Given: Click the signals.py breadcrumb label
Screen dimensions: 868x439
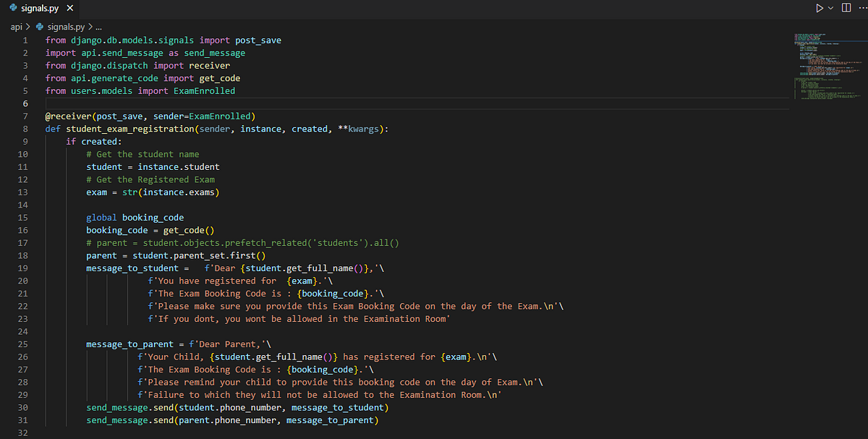Looking at the screenshot, I should (x=65, y=26).
